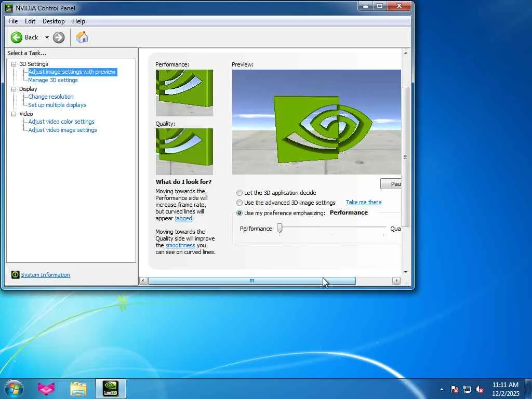Go to the Home icon in toolbar
The image size is (532, 399).
pos(82,37)
